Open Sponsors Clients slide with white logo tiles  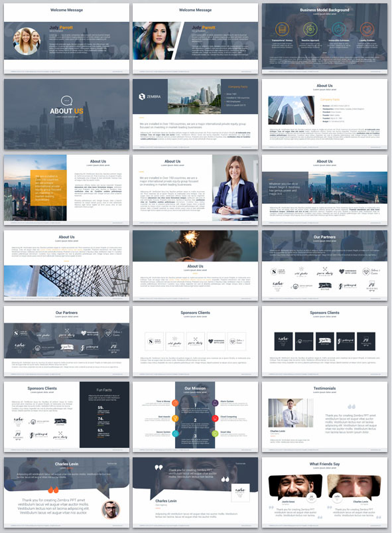coord(195,341)
